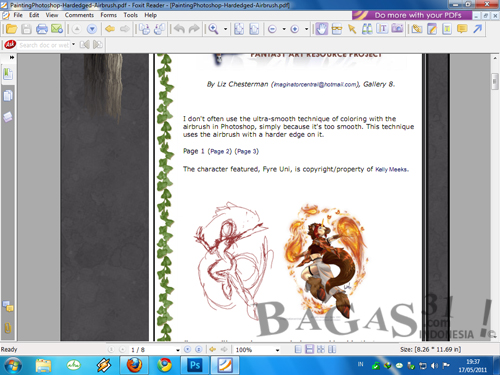Screen dimensions: 500x375
Task: Open Find with the binoculars icon
Action: click(367, 29)
